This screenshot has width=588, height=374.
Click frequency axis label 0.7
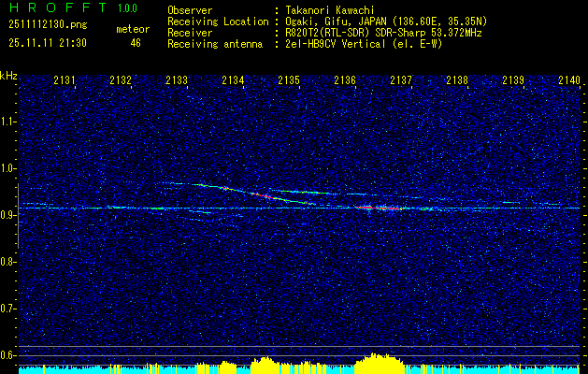click(7, 309)
